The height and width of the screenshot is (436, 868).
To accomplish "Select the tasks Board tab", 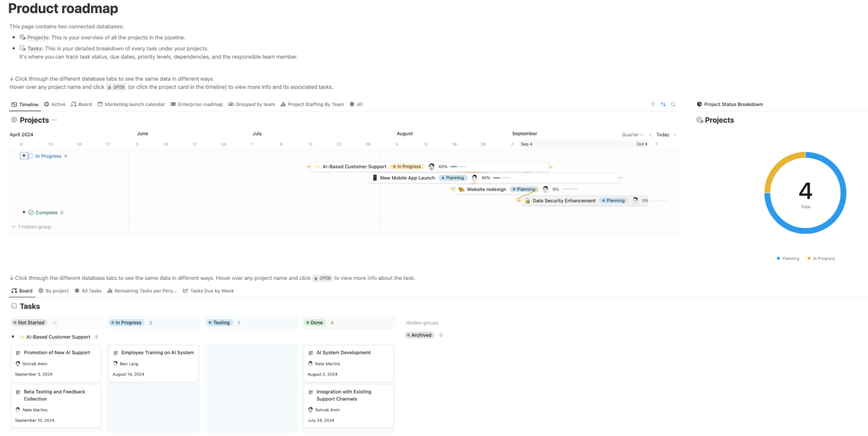I will click(x=22, y=291).
